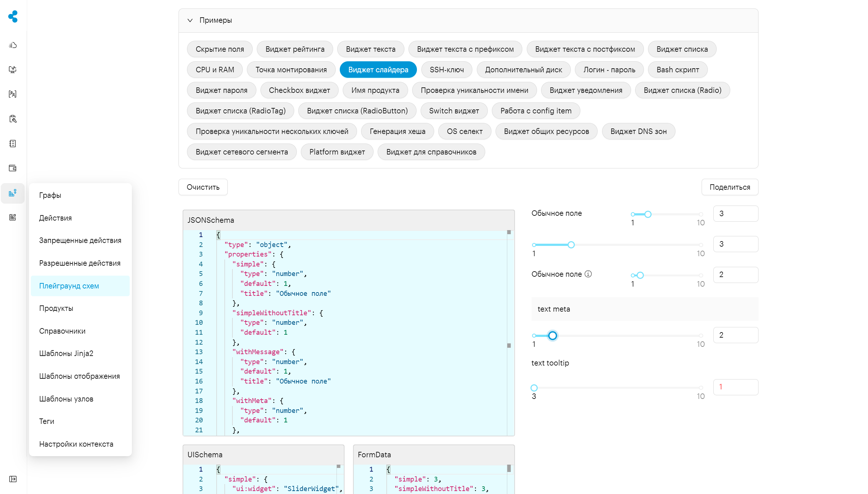The height and width of the screenshot is (494, 868).
Task: Click the Очистить button
Action: (203, 187)
